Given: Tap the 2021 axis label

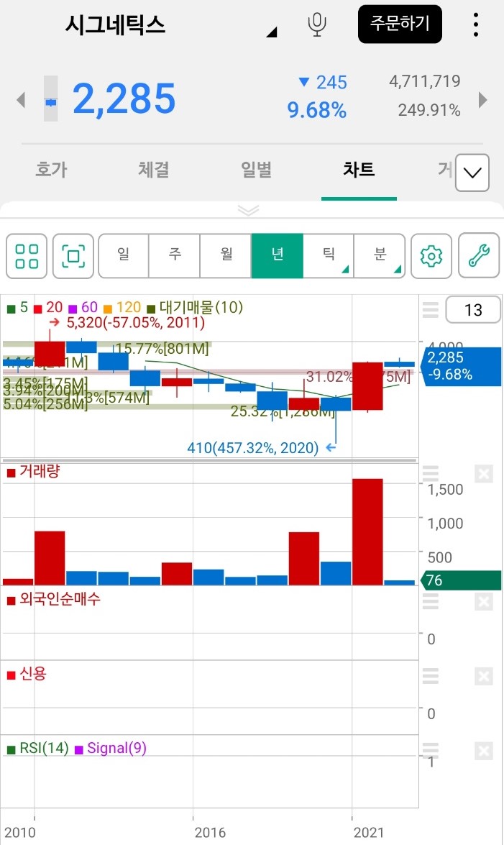Looking at the screenshot, I should tap(368, 833).
